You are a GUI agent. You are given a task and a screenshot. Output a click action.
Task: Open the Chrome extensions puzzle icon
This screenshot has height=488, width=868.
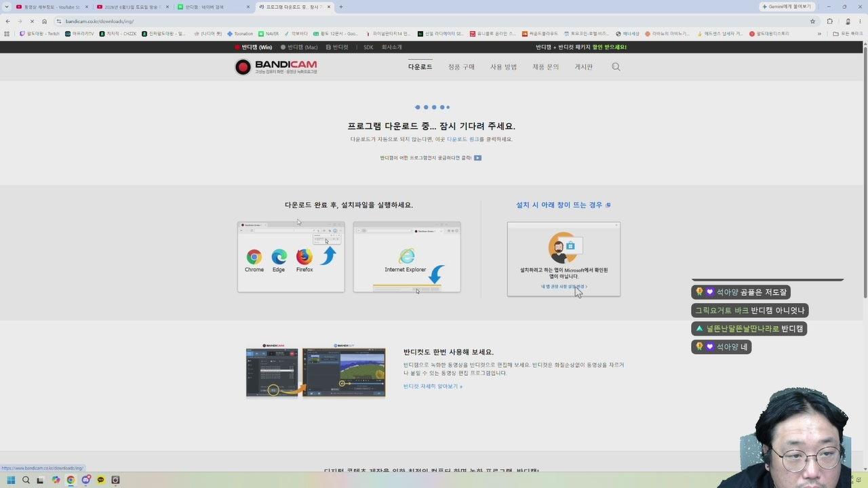tap(829, 21)
